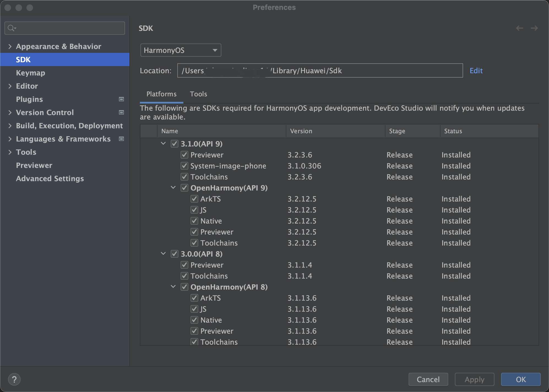Toggle Native 3.2.12.5 checkbox

[x=194, y=221]
